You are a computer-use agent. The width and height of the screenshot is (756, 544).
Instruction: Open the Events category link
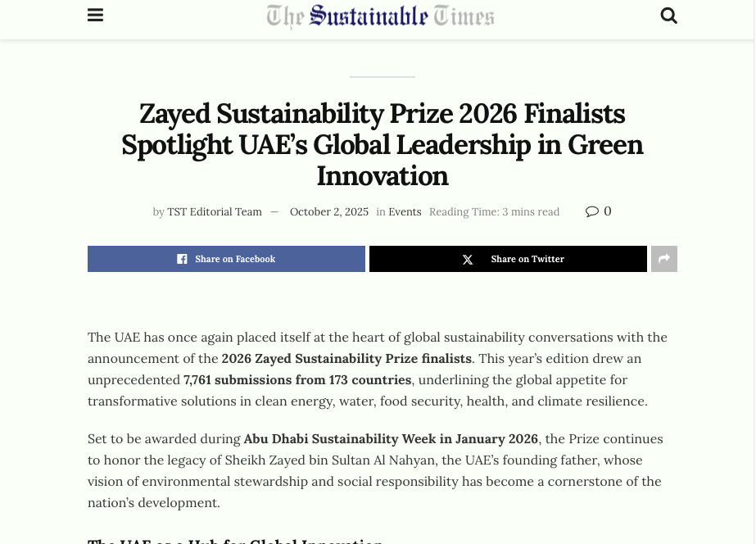pyautogui.click(x=405, y=212)
